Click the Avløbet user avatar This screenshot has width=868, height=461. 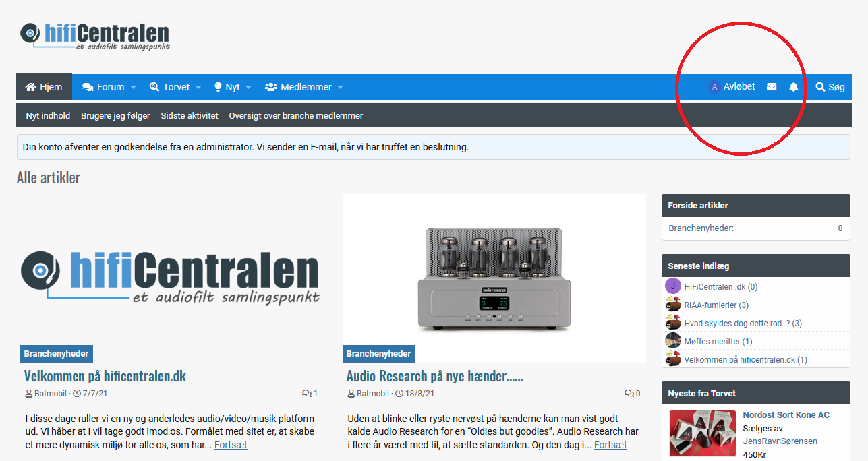pos(714,87)
